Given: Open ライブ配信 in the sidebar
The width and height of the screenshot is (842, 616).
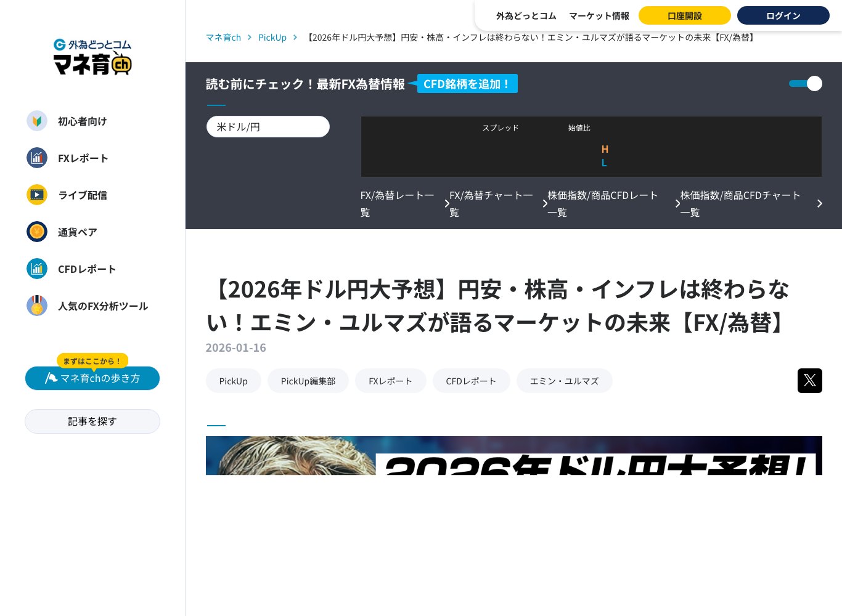Looking at the screenshot, I should pyautogui.click(x=83, y=195).
